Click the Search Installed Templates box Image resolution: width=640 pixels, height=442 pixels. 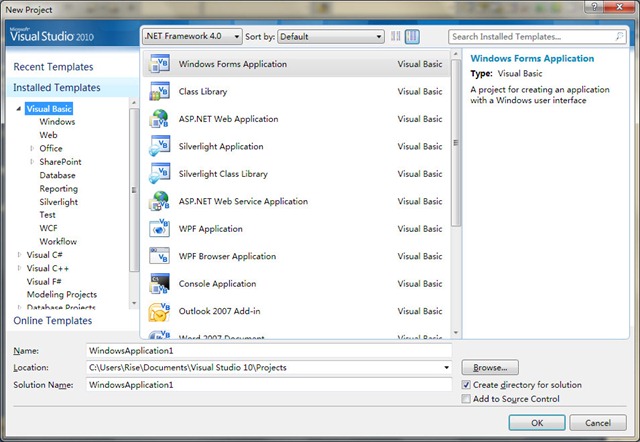[x=537, y=36]
